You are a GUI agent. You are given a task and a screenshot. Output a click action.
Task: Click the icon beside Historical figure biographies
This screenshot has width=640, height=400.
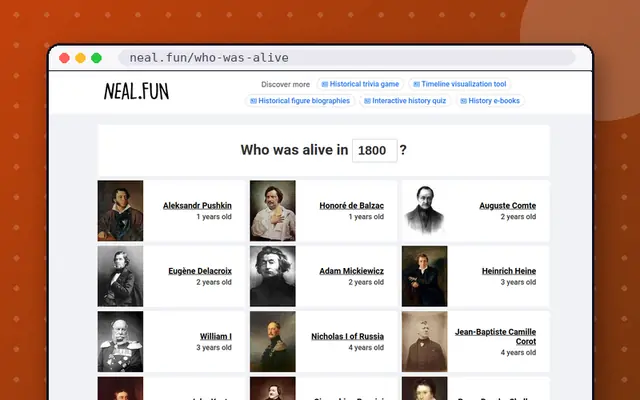(x=253, y=101)
